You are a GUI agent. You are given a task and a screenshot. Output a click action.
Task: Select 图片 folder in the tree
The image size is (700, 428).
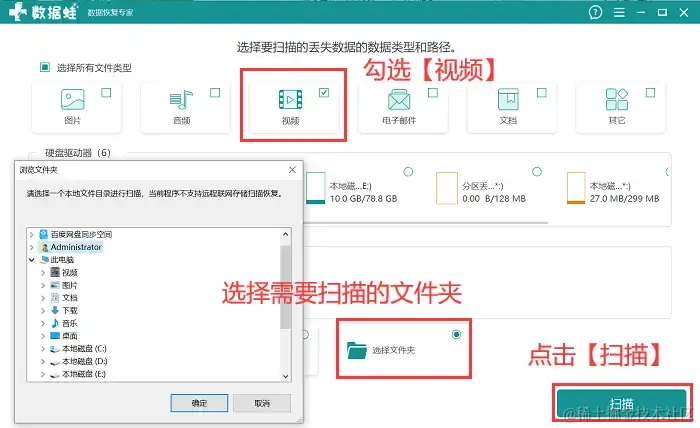70,285
